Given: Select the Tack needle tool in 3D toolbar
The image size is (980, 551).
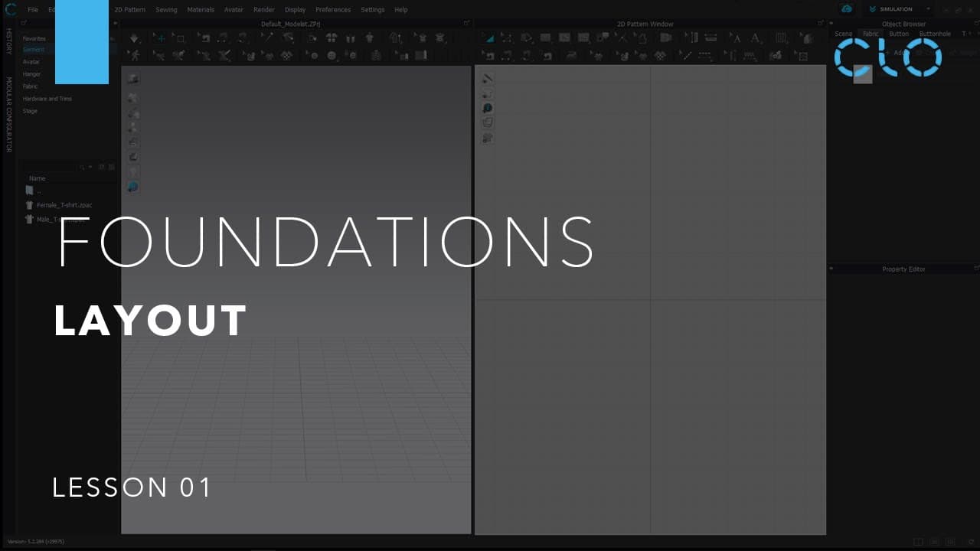Looking at the screenshot, I should [x=266, y=37].
